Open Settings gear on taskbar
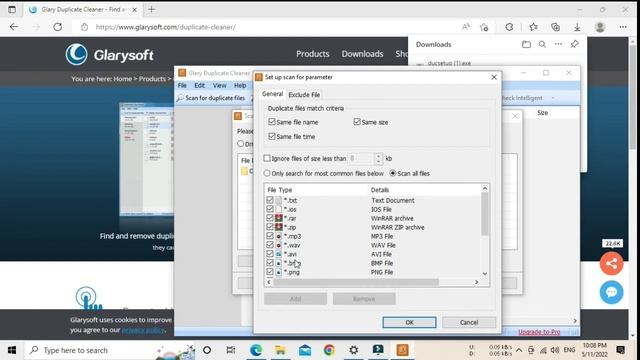The image size is (640, 360). 353,350
